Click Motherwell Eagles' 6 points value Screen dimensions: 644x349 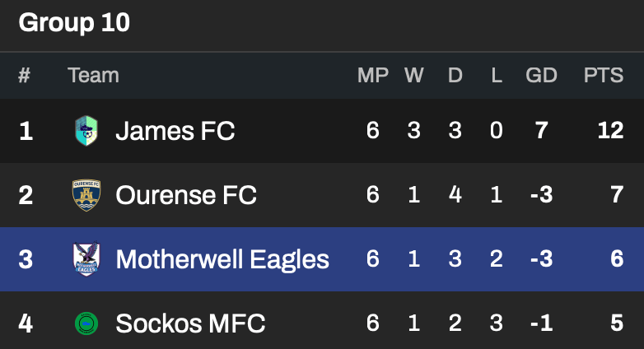(x=617, y=259)
